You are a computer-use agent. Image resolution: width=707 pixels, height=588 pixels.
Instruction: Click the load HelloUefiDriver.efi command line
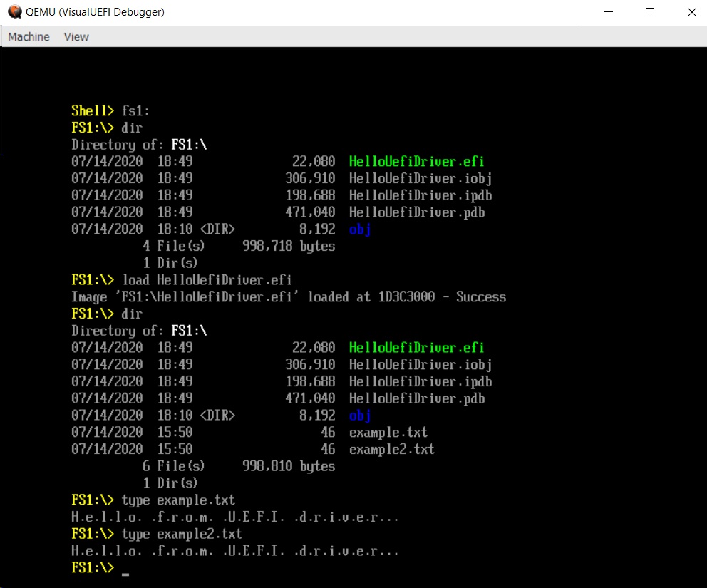[182, 280]
